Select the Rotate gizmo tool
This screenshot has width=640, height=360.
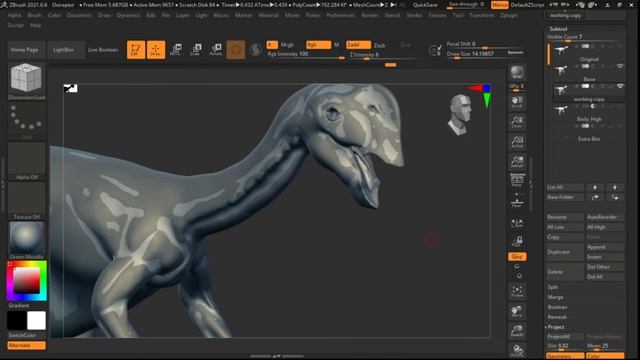click(216, 49)
